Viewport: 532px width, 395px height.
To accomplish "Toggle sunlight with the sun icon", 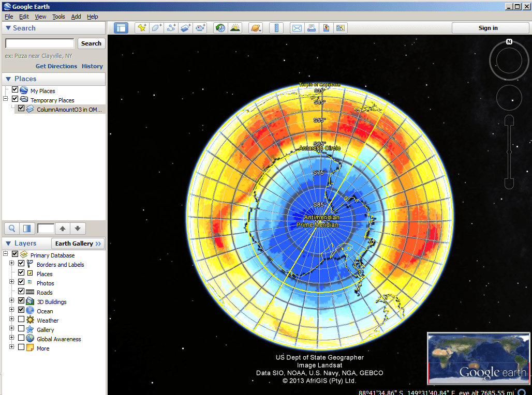I will tap(235, 27).
